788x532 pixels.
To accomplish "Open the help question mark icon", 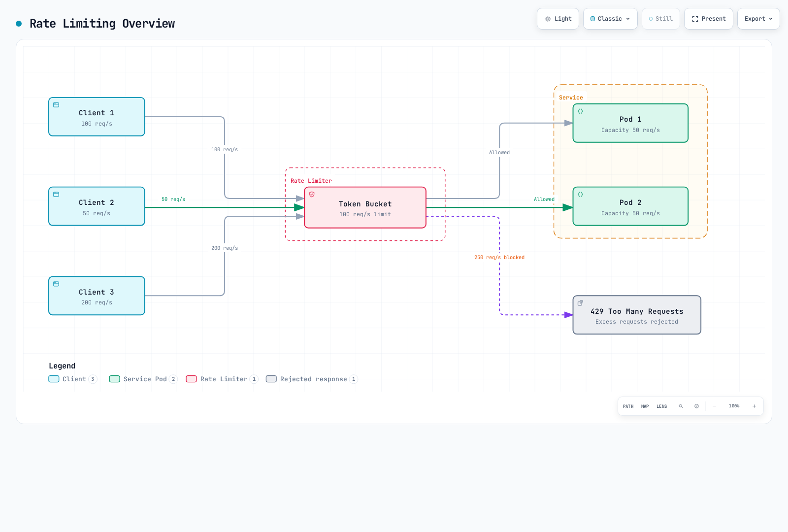I will point(696,406).
